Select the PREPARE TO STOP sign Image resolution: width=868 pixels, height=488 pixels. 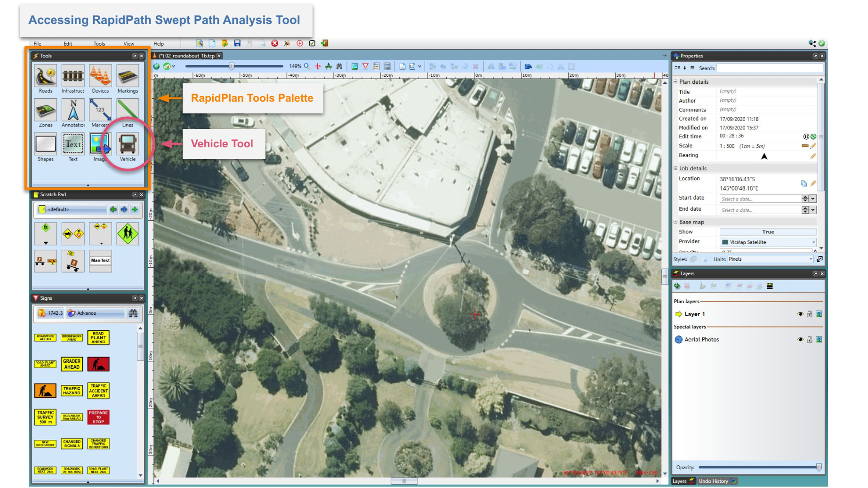click(98, 417)
